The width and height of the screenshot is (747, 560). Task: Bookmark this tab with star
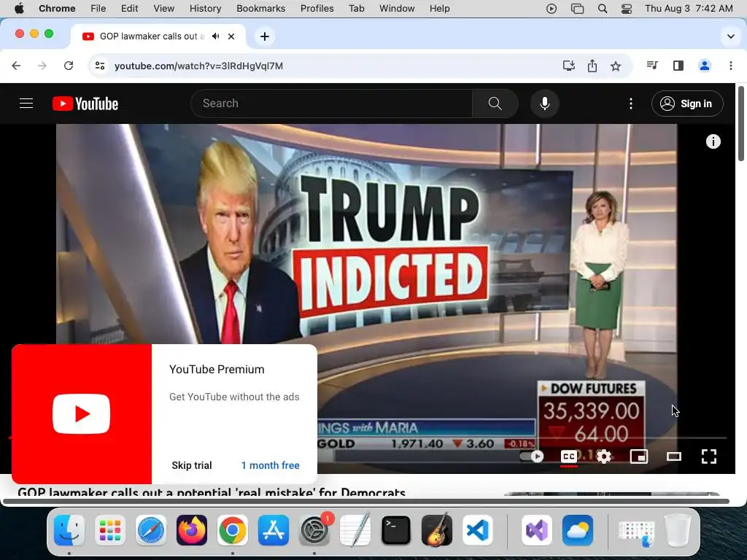point(616,66)
